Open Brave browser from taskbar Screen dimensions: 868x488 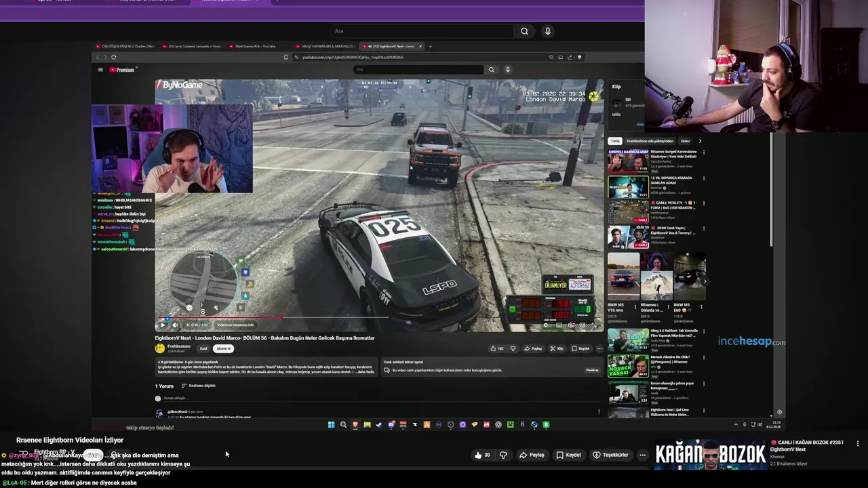point(355,425)
